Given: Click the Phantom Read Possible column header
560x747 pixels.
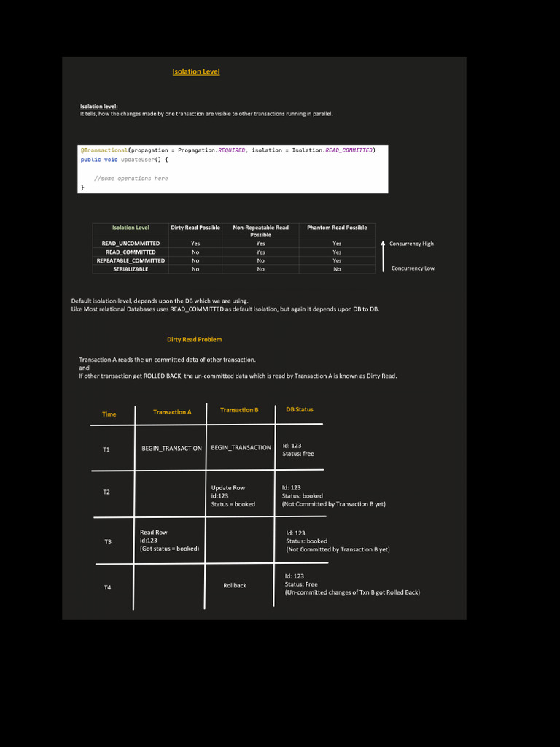Looking at the screenshot, I should (x=337, y=228).
